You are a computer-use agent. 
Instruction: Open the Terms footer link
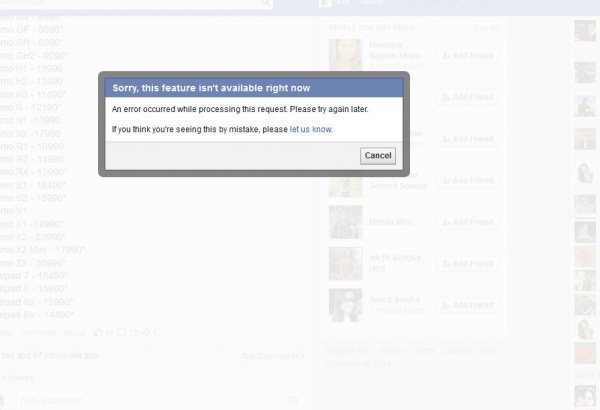tap(423, 351)
